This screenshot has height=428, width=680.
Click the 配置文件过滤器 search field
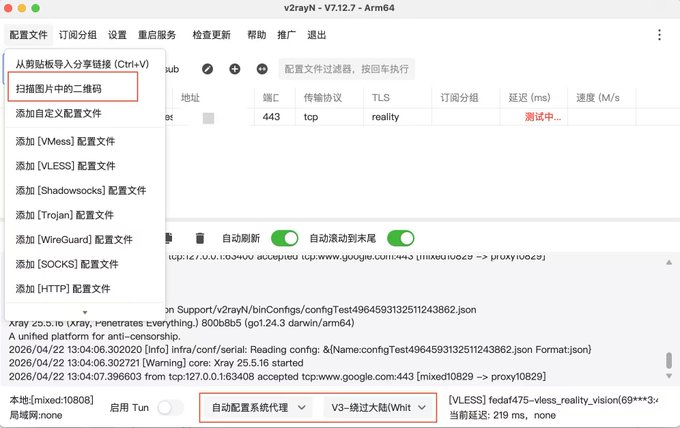point(347,69)
